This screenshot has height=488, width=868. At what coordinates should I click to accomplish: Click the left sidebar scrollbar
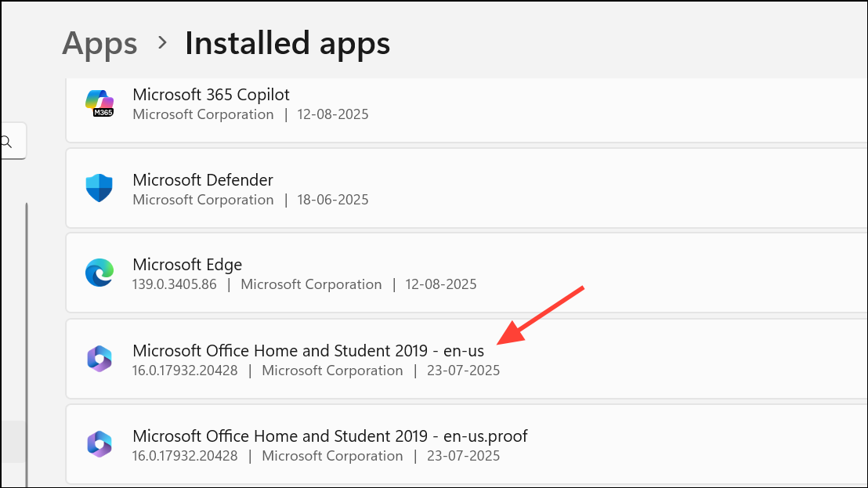coord(26,345)
